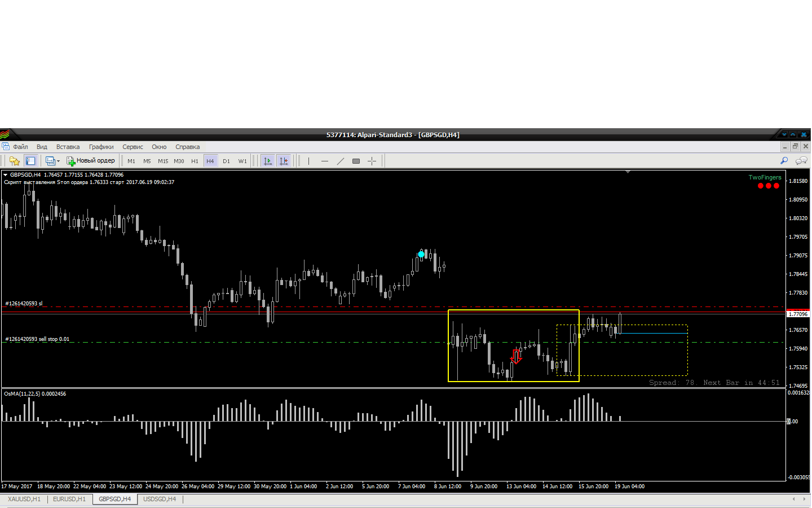Restore the inner chart window
Viewport: 812px width, 508px height.
pos(796,147)
